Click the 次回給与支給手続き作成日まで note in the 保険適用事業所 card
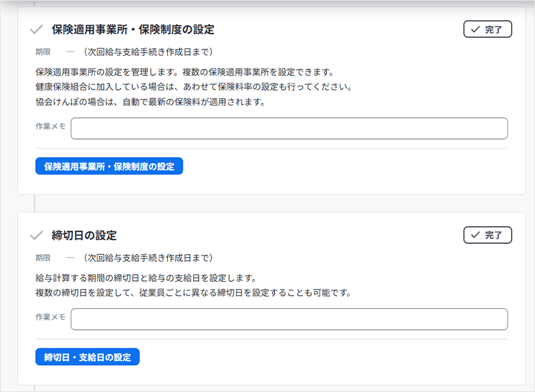This screenshot has width=535, height=392. pyautogui.click(x=148, y=52)
